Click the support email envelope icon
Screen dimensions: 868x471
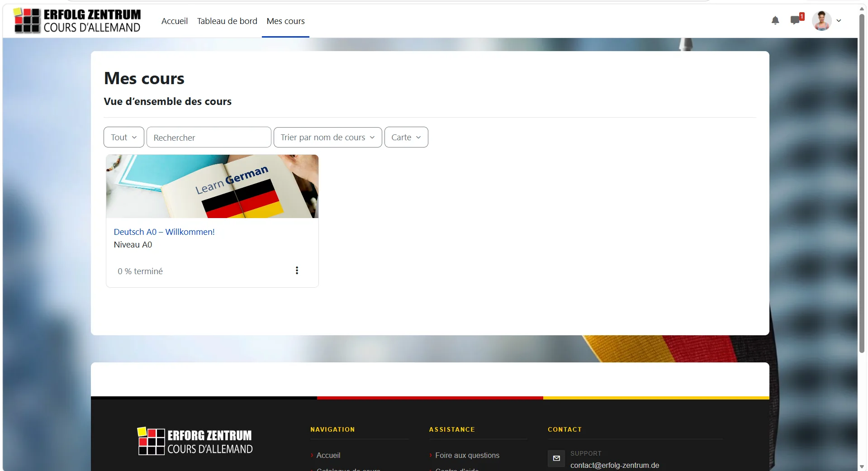pos(556,458)
